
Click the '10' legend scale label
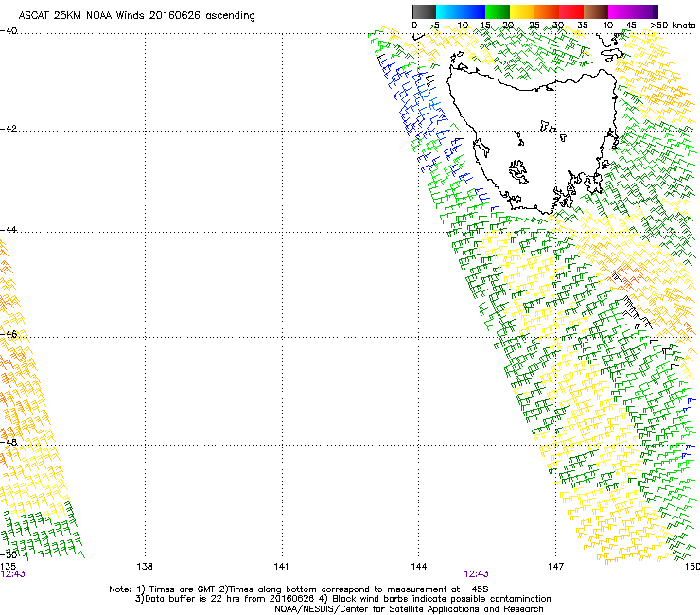[x=463, y=26]
